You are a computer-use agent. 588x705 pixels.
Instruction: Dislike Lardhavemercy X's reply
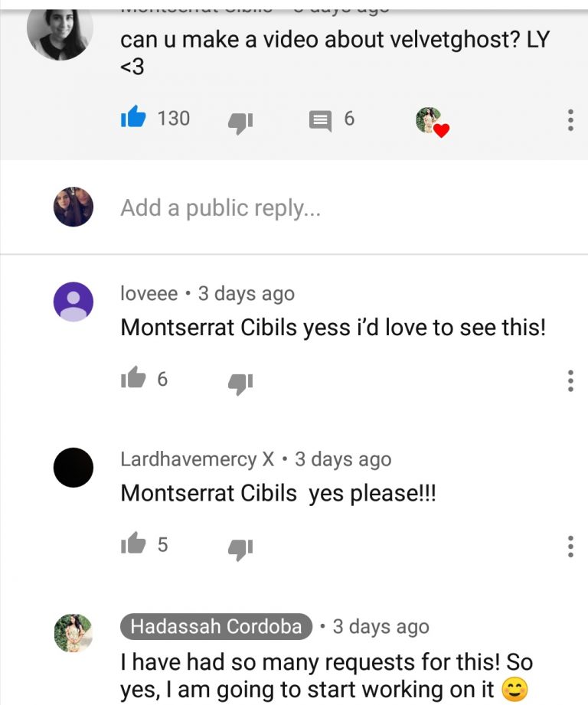[240, 549]
